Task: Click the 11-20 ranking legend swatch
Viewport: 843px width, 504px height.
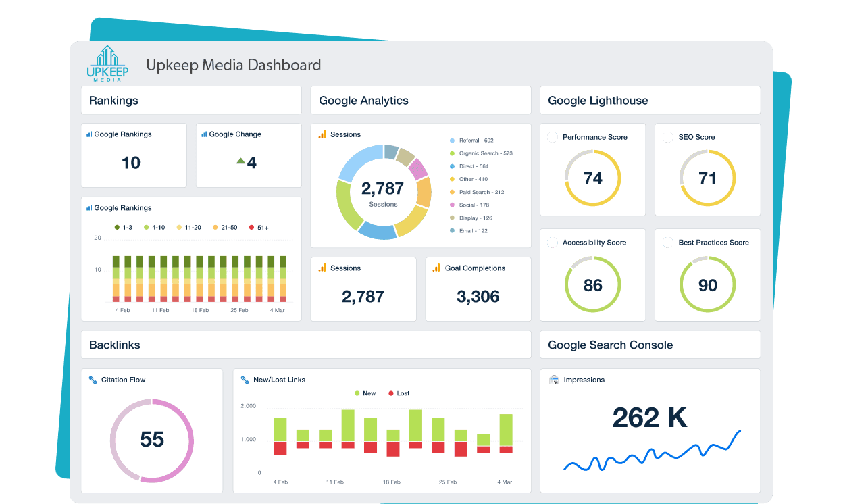Action: tap(179, 228)
